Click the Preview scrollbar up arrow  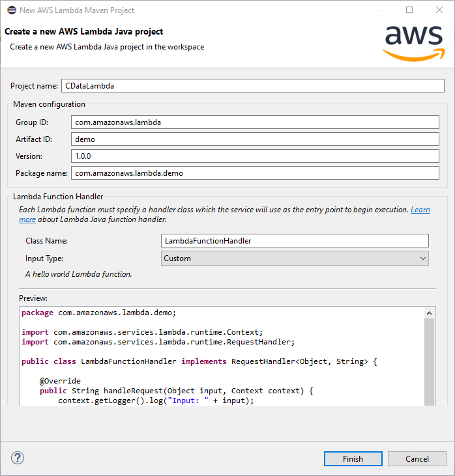pos(430,313)
